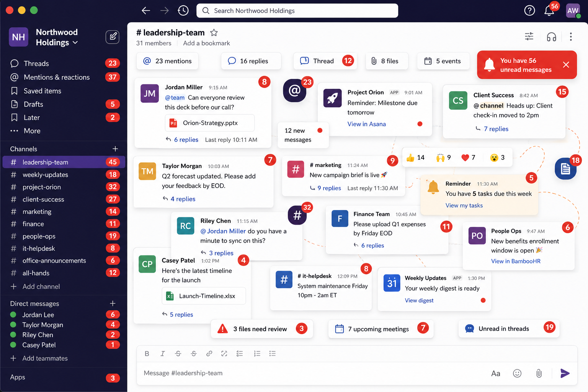This screenshot has height=392, width=588.
Task: Click the Project Orion rocket app icon
Action: pyautogui.click(x=332, y=98)
